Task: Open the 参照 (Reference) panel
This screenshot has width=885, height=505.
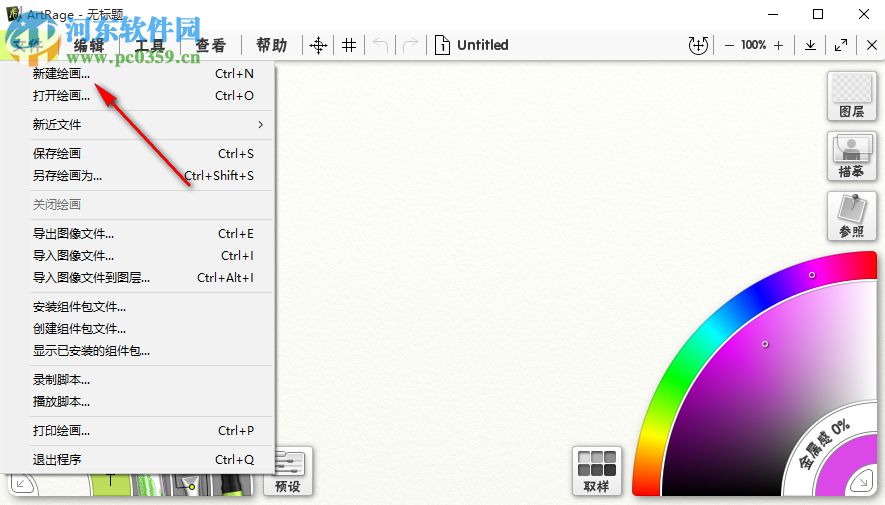Action: coord(851,216)
